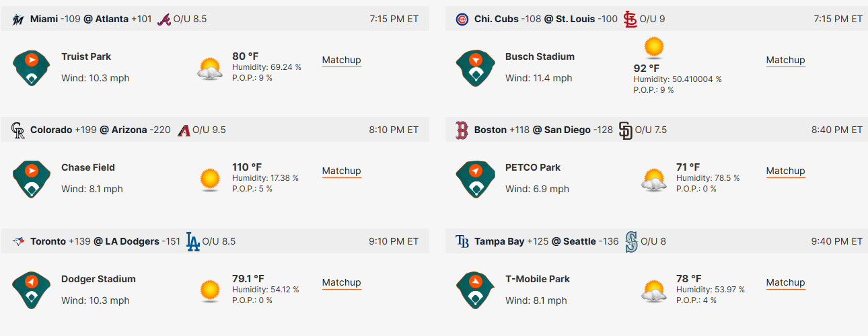The image size is (868, 336).
Task: Click the Truist Park wind direction field icon
Action: tap(32, 67)
